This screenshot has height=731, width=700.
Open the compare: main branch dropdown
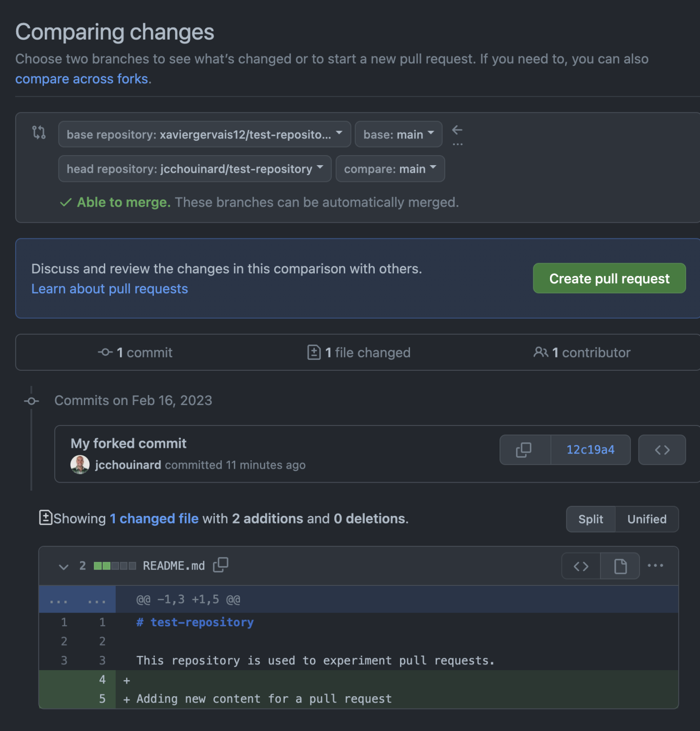[x=390, y=168]
